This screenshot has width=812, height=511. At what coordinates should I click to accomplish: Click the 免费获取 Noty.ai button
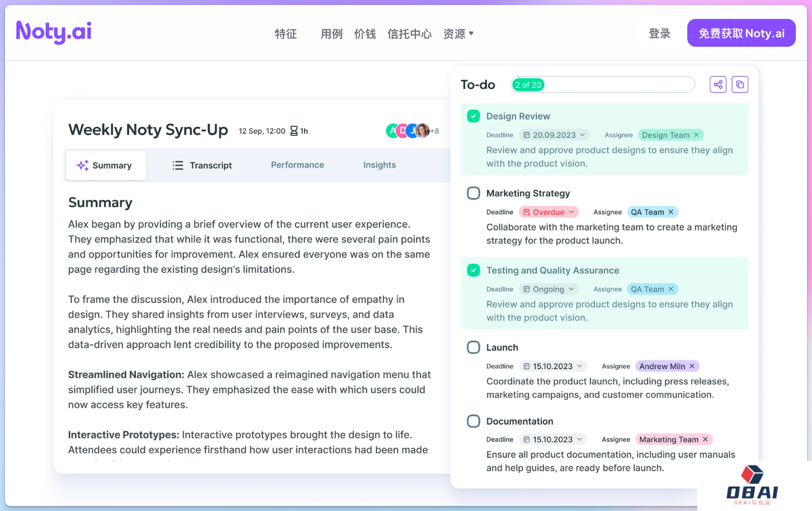(741, 33)
